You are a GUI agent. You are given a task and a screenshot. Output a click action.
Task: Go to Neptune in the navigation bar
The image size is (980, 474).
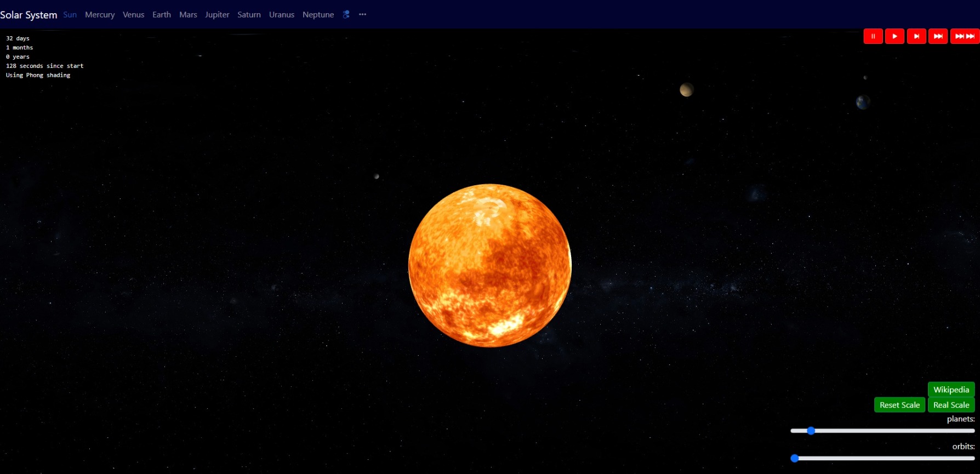pyautogui.click(x=318, y=15)
